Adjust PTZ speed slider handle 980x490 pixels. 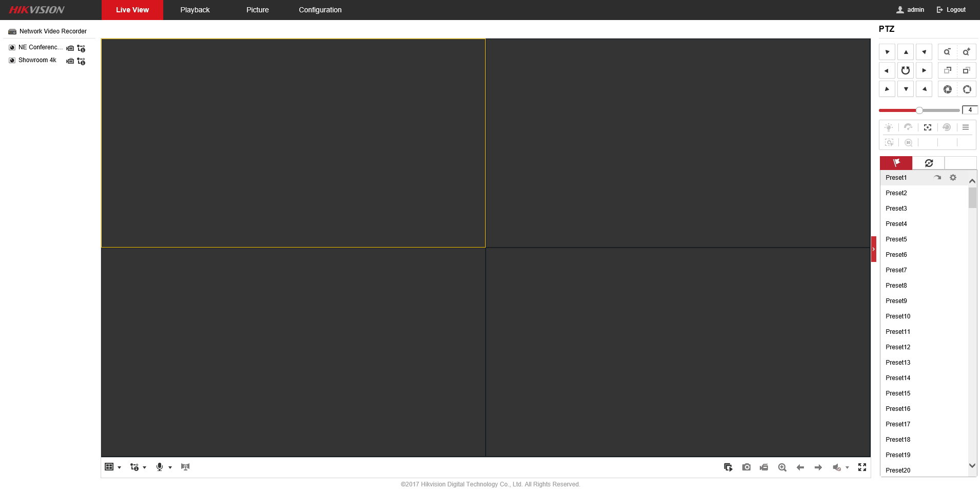coord(919,110)
